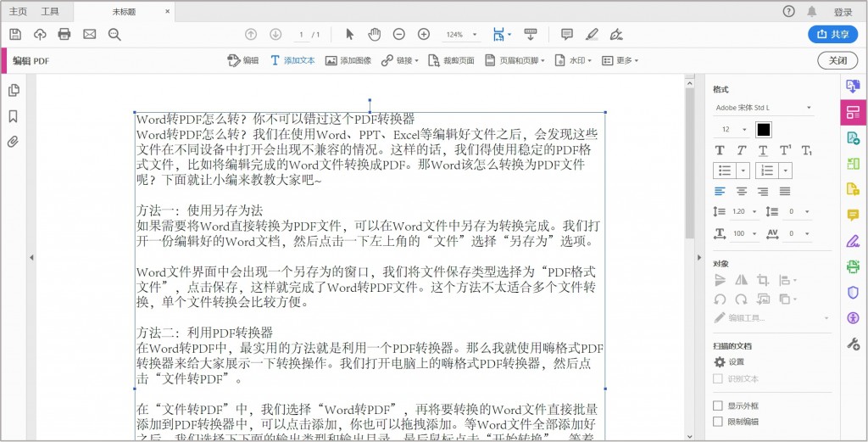Apply italic T text style
The height and width of the screenshot is (442, 868).
(741, 150)
